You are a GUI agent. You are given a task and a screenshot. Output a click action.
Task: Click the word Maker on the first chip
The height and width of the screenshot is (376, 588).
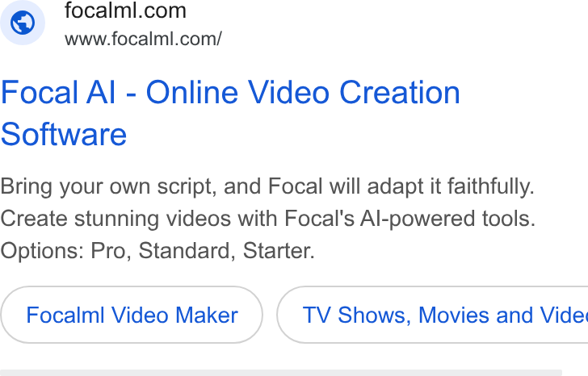click(207, 315)
